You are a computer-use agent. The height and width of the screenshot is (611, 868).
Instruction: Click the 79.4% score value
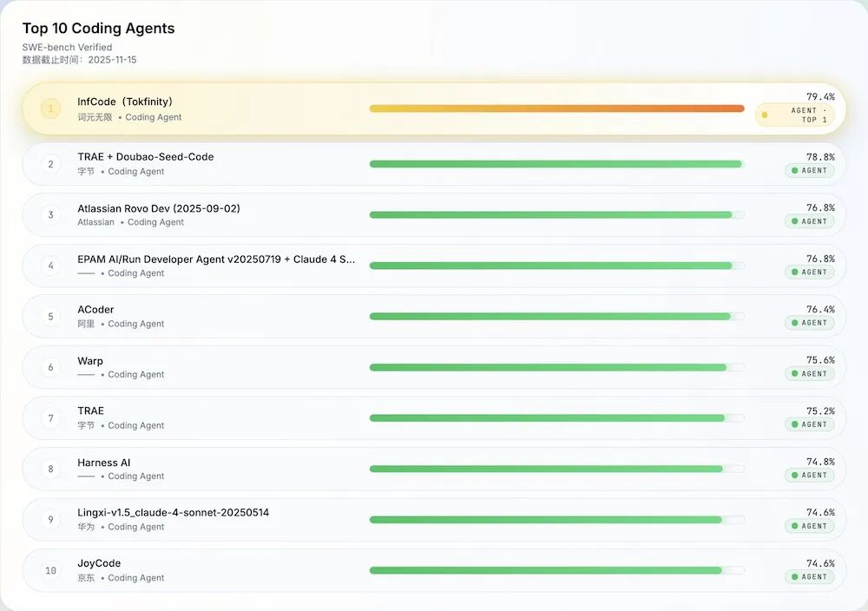coord(820,97)
